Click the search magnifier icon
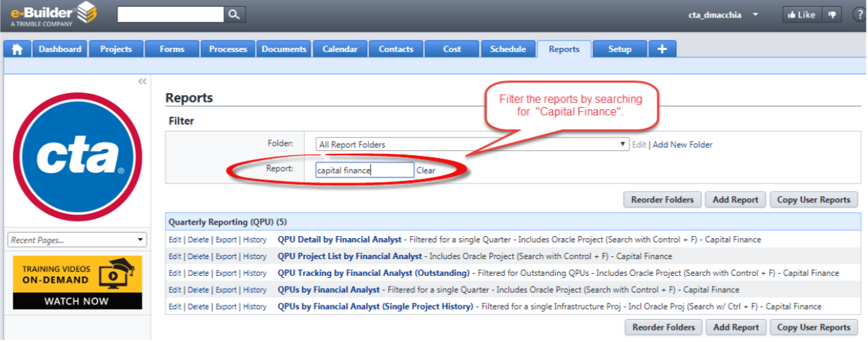 click(234, 14)
